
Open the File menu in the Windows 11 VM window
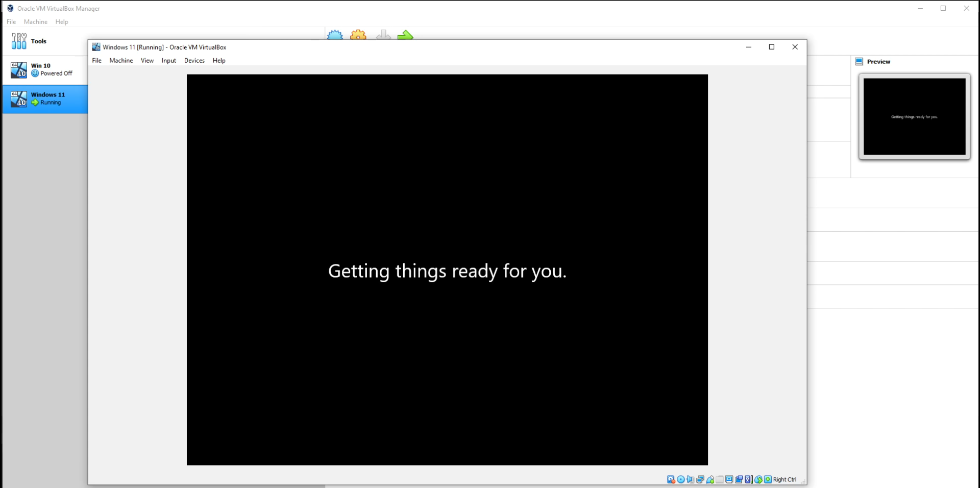pos(96,60)
